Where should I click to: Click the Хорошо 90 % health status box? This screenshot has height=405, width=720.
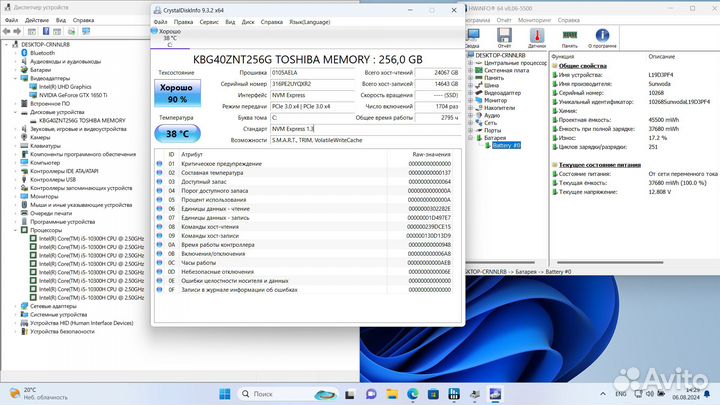click(x=177, y=93)
